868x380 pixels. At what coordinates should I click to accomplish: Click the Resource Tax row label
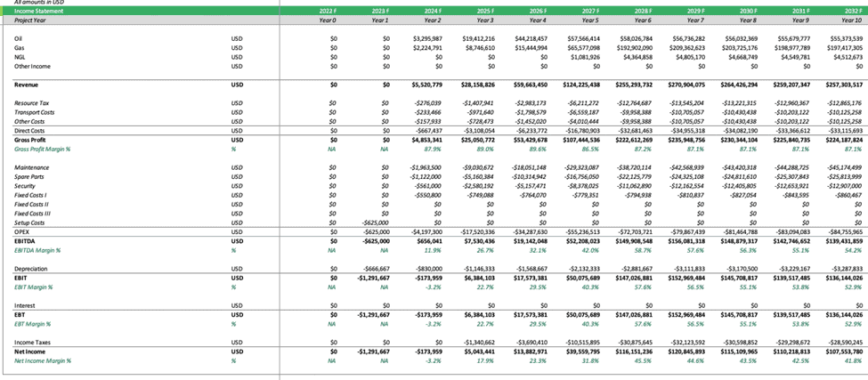31,103
